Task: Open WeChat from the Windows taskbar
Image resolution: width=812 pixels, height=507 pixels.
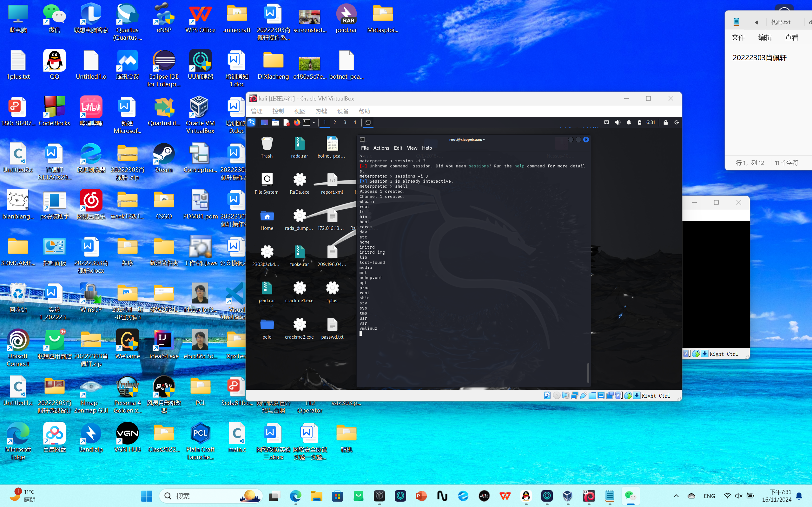Action: tap(630, 496)
